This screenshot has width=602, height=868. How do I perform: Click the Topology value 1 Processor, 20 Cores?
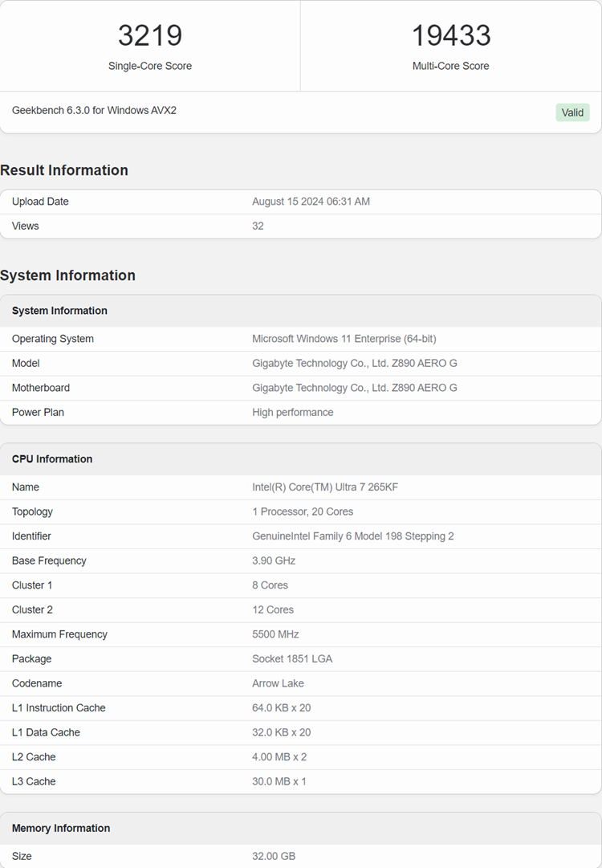pyautogui.click(x=303, y=511)
